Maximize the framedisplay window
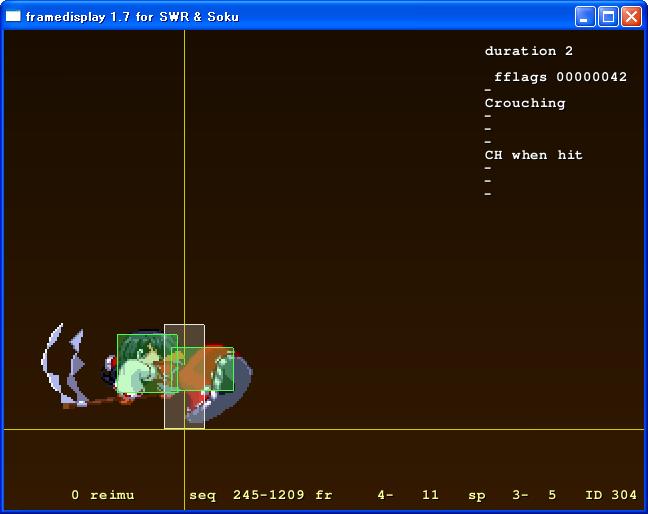This screenshot has width=648, height=514. [608, 16]
